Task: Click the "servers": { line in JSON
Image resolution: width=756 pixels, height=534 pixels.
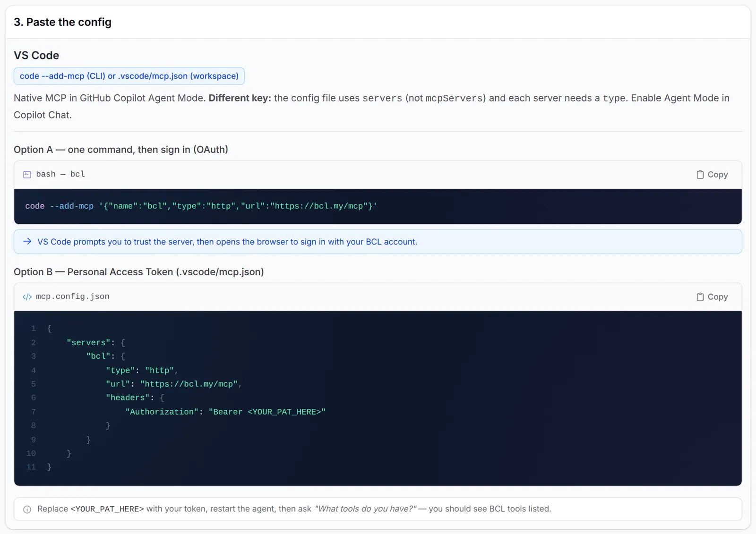Action: coord(96,343)
